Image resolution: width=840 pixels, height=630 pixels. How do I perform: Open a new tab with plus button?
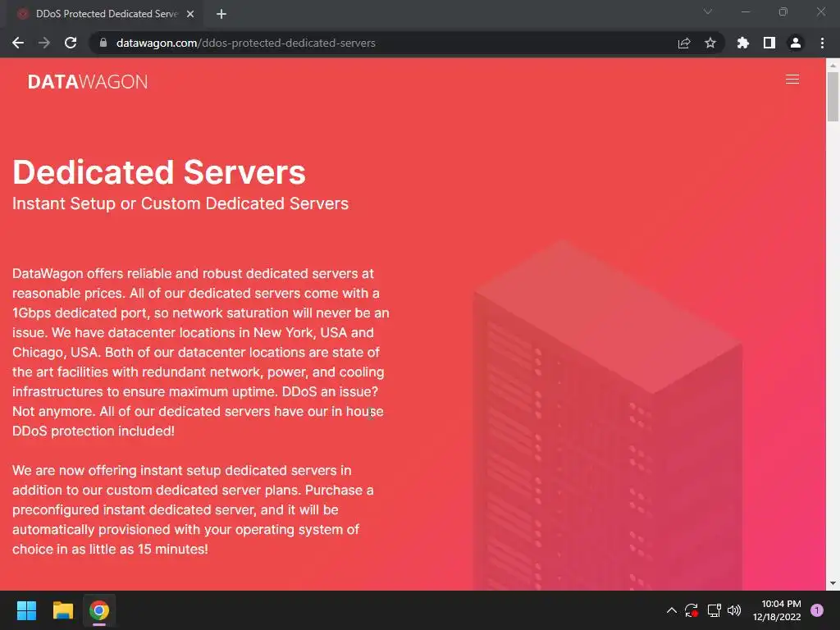click(x=221, y=14)
